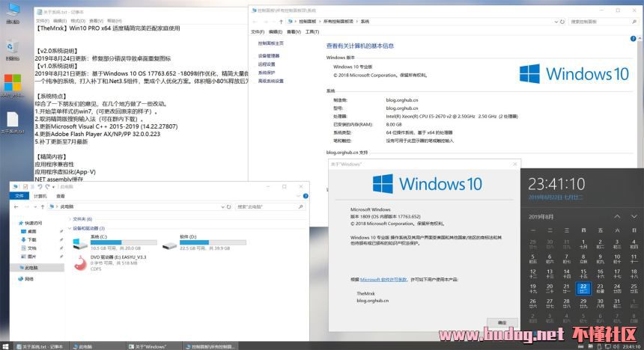Open Notepad File menu
The height and width of the screenshot is (350, 644).
coord(42,20)
